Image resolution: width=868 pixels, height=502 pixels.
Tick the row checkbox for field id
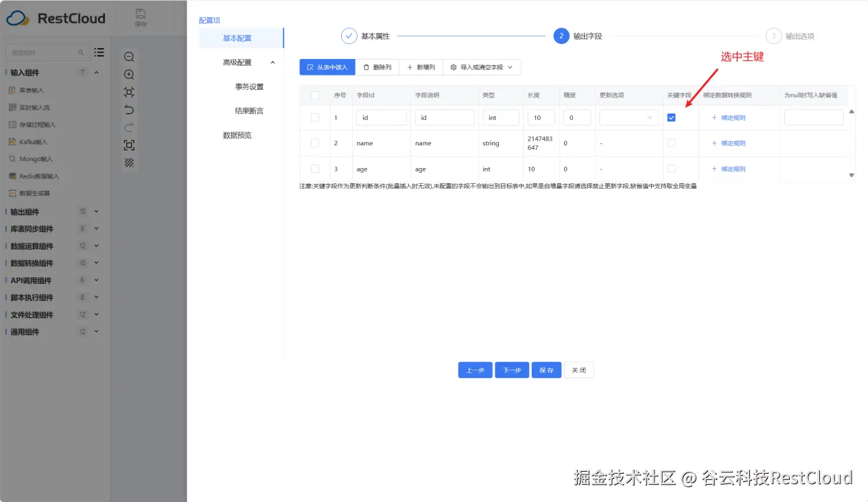pyautogui.click(x=315, y=118)
